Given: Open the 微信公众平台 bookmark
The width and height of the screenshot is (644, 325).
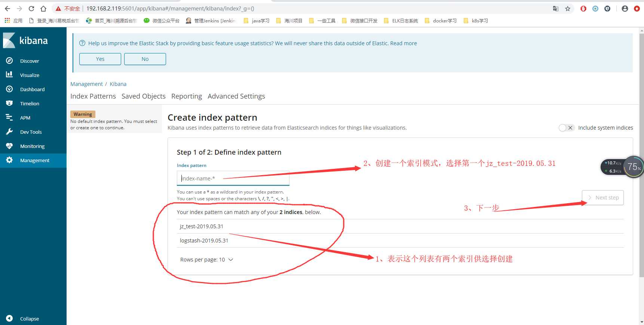Looking at the screenshot, I should click(162, 21).
